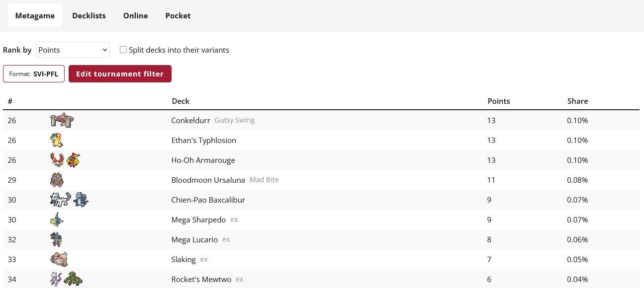This screenshot has height=288, width=644.
Task: Open the Pocket tab
Action: pos(178,15)
